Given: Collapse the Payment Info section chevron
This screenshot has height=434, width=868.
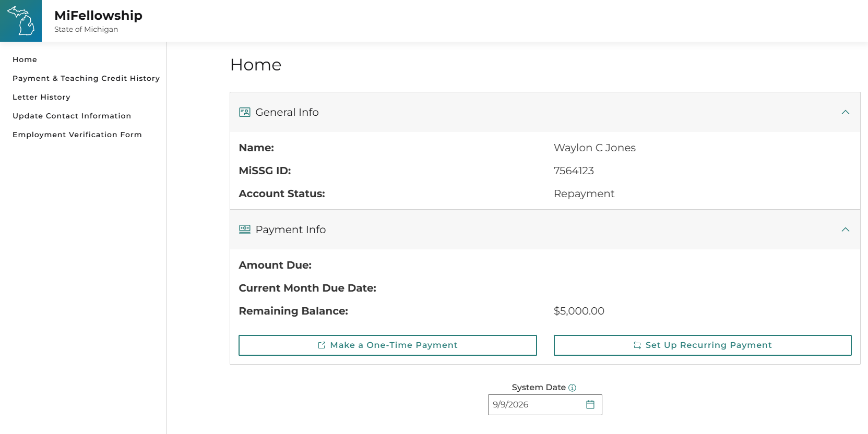Looking at the screenshot, I should tap(846, 230).
